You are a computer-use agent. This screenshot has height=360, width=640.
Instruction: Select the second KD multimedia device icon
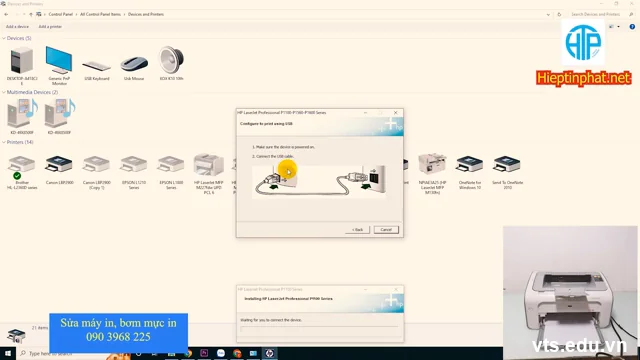60,113
